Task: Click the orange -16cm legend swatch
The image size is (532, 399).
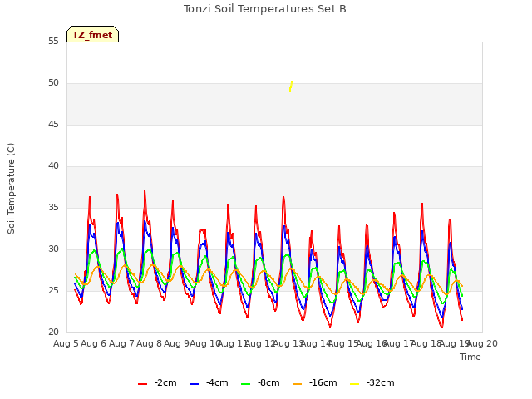Action: pyautogui.click(x=297, y=384)
